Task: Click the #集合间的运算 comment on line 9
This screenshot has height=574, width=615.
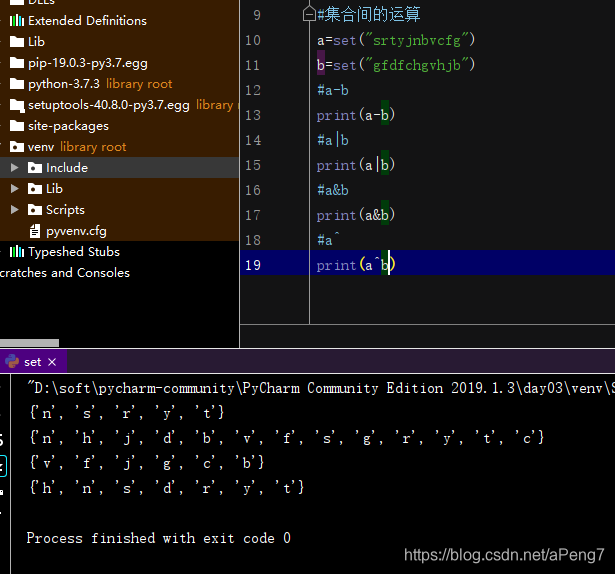Action: tap(369, 15)
